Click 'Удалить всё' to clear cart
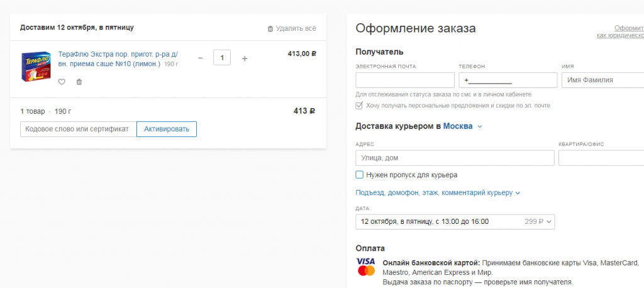Image resolution: width=644 pixels, height=288 pixels. tap(292, 28)
